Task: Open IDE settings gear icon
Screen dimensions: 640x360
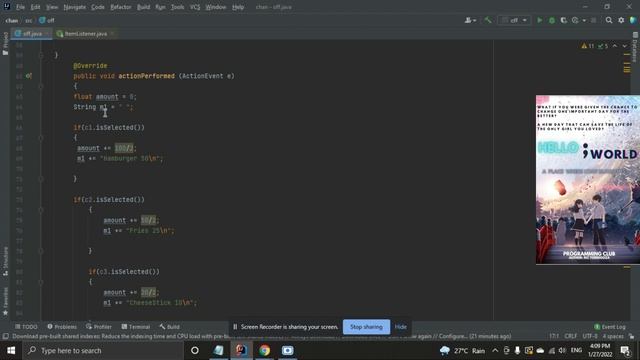Action: click(x=621, y=20)
